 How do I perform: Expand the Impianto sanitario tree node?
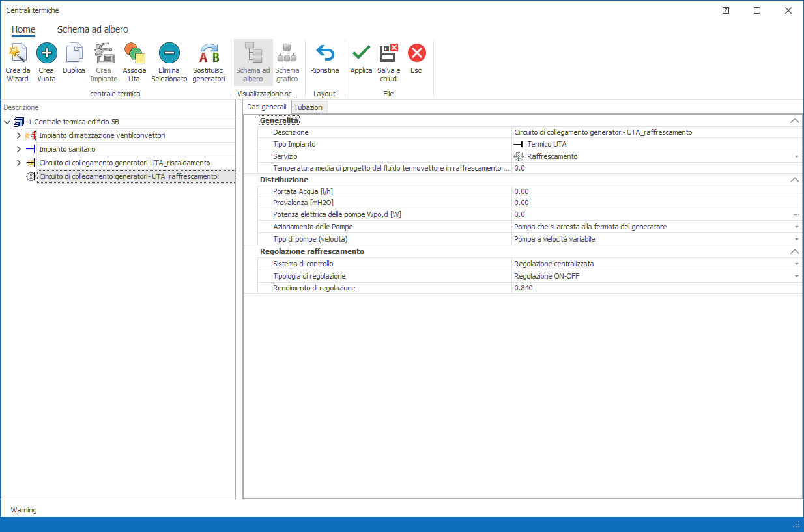point(18,149)
